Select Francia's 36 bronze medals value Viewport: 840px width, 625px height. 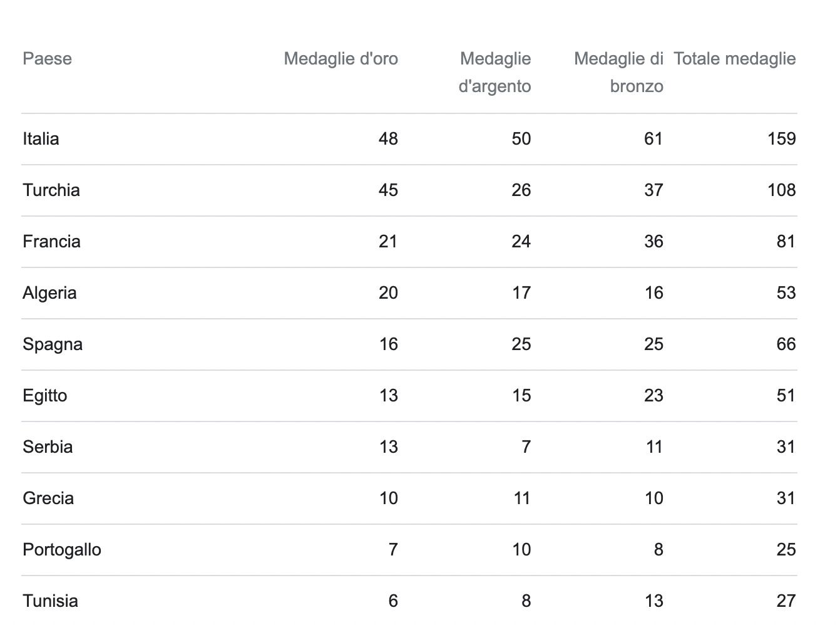tap(653, 242)
